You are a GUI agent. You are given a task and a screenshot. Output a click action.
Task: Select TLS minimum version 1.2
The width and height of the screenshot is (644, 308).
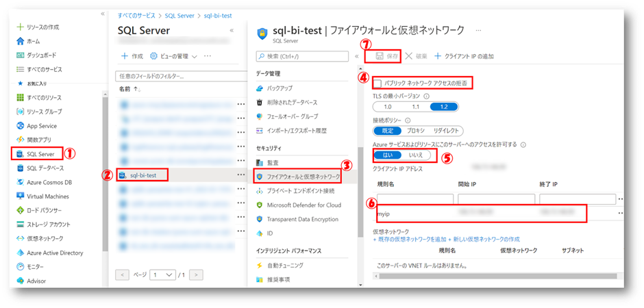coord(443,107)
